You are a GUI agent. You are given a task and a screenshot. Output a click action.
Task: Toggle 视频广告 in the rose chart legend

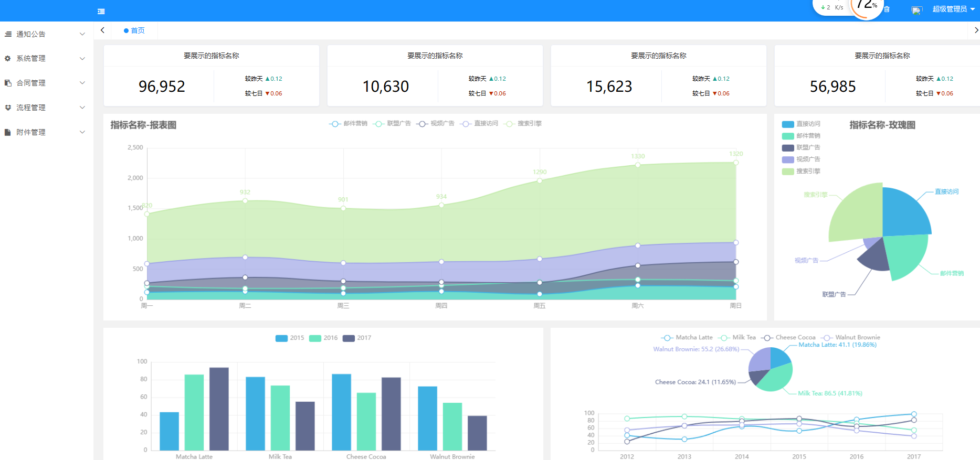(801, 159)
